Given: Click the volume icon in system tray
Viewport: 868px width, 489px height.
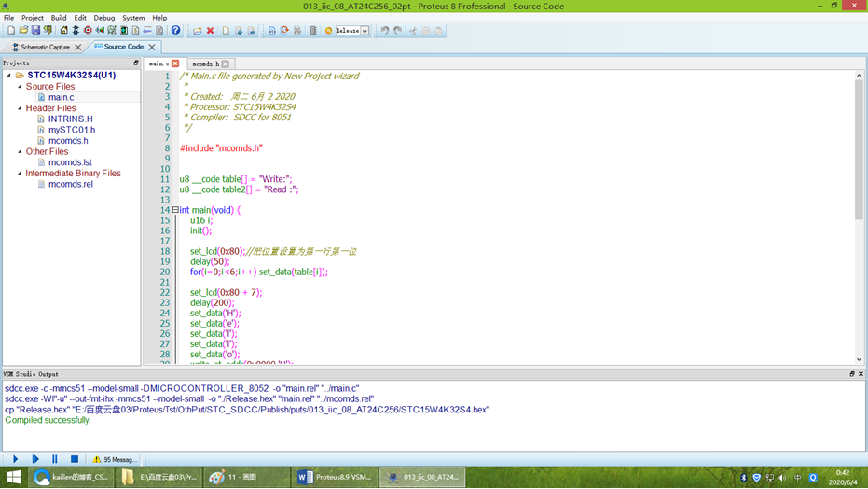Looking at the screenshot, I should pos(782,478).
